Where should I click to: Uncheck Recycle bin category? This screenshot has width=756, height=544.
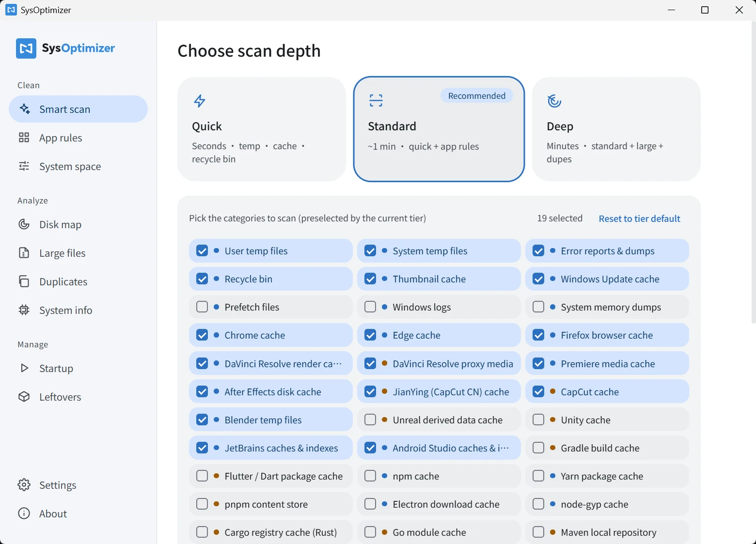(x=202, y=279)
